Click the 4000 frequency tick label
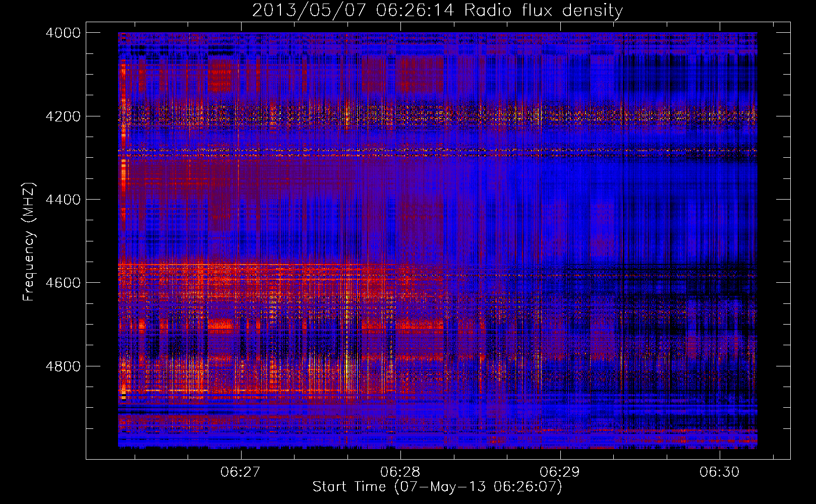The image size is (816, 504). pyautogui.click(x=63, y=33)
